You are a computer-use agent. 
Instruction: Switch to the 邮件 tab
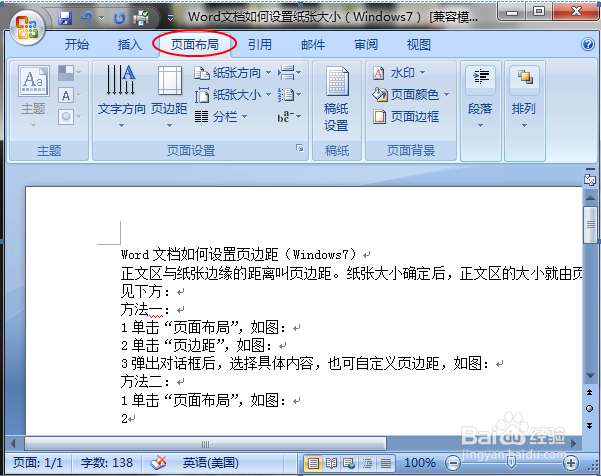click(x=313, y=44)
